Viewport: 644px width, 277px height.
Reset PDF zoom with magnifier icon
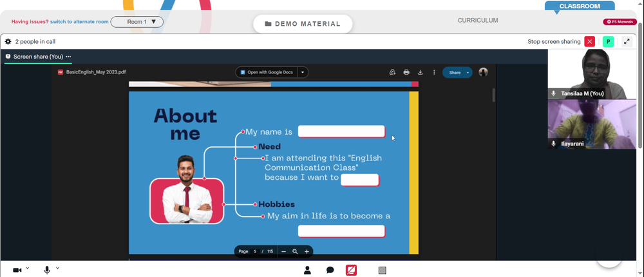click(x=295, y=251)
